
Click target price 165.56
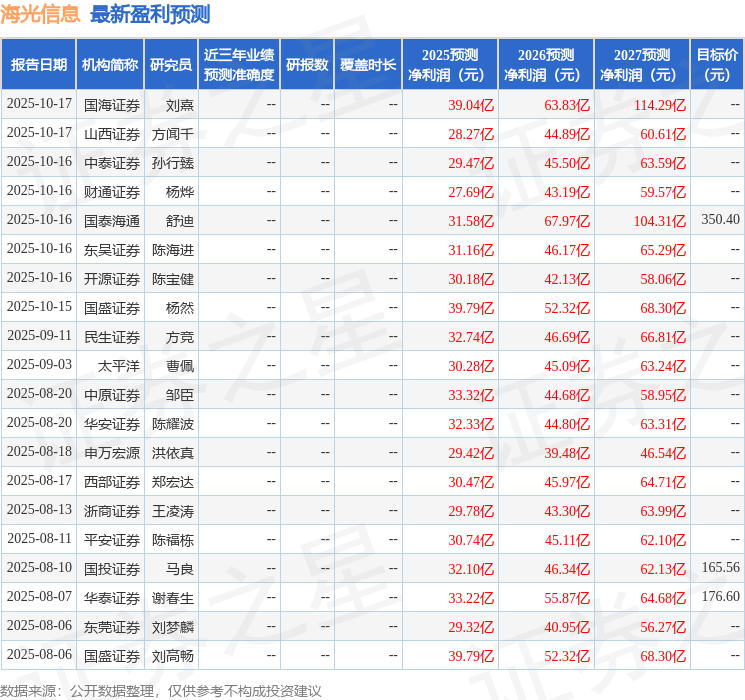click(720, 567)
